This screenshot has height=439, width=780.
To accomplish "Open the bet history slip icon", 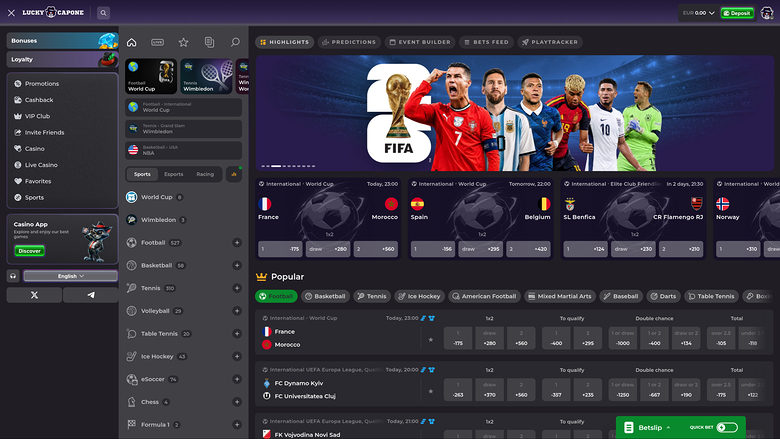I will point(209,42).
